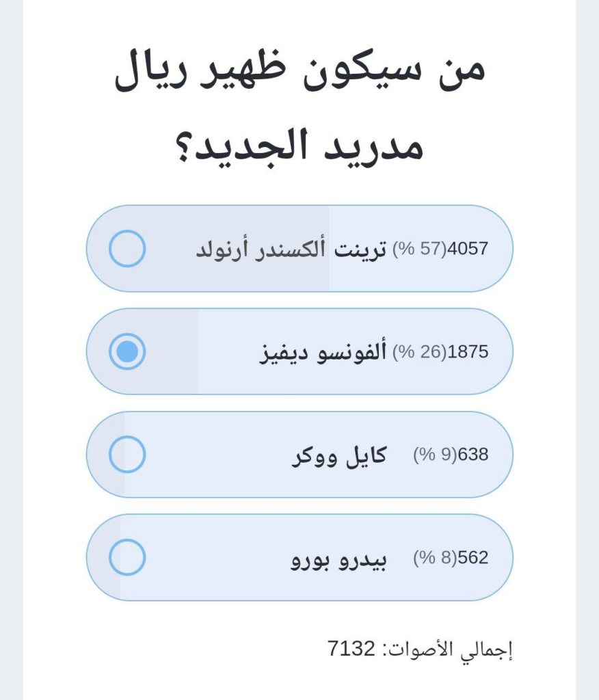
Task: Click the selected ألفونسو ديفيز radio button
Action: 127,351
